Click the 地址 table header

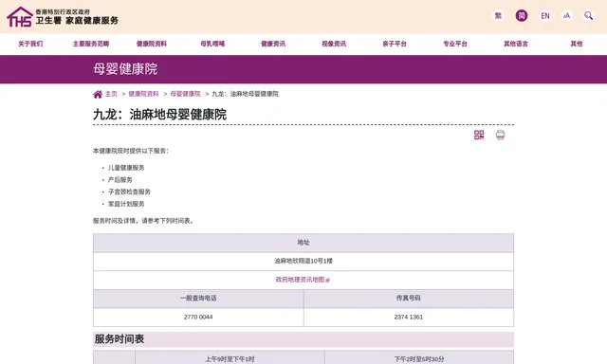click(303, 243)
